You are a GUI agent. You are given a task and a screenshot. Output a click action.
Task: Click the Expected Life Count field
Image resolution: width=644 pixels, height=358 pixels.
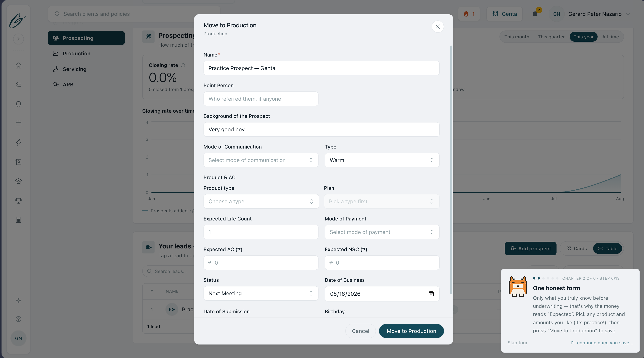point(261,232)
